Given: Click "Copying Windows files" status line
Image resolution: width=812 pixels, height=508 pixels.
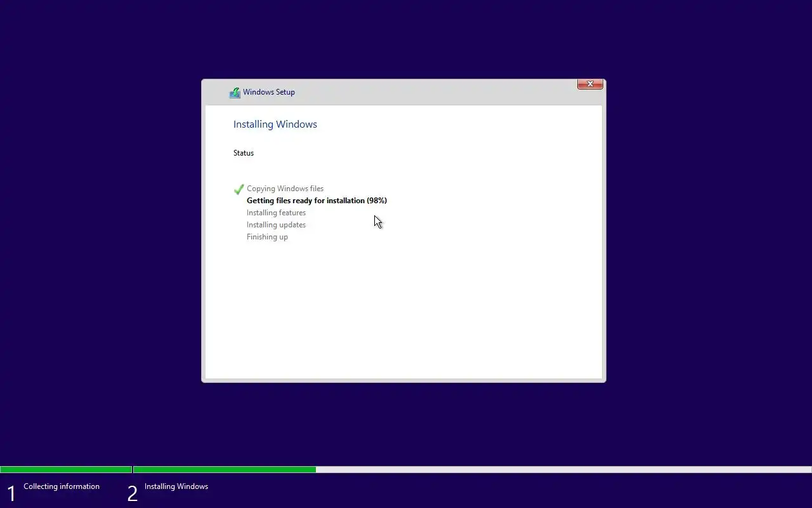Looking at the screenshot, I should [x=285, y=189].
